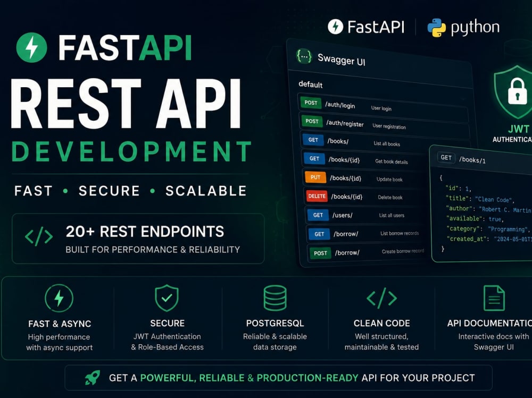This screenshot has width=532, height=398.
Task: Click the orange PUT badge for /books/{id}
Action: [x=315, y=177]
